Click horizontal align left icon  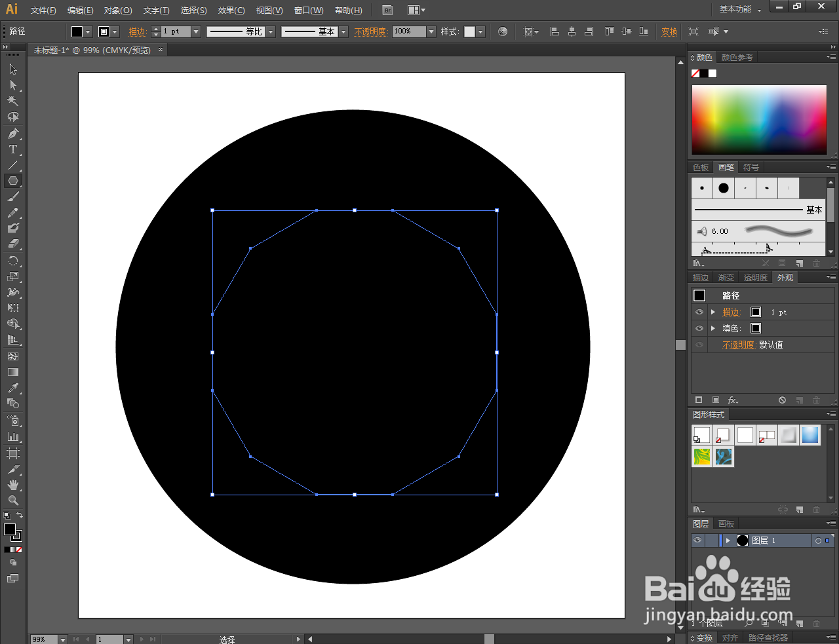click(555, 31)
